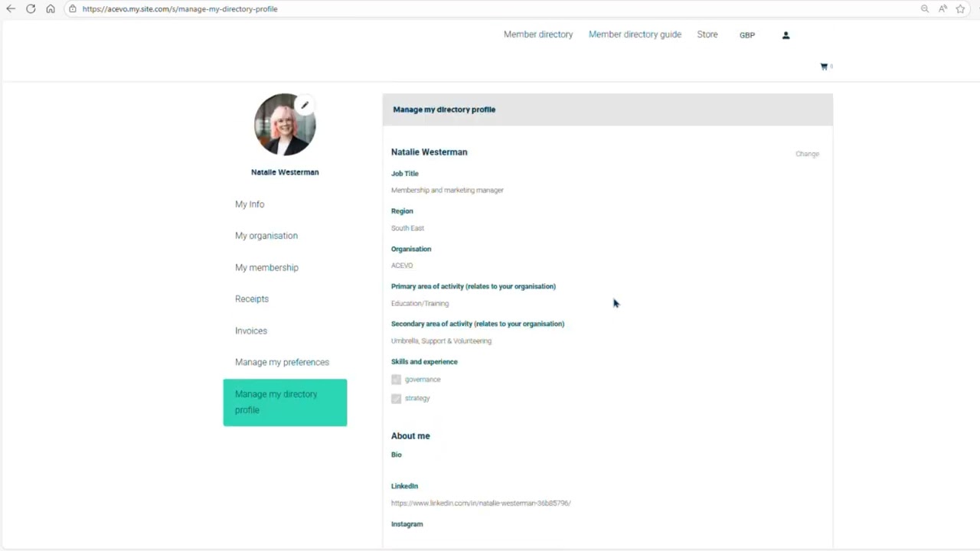
Task: Open the zoom magnifier icon in address bar
Action: click(x=925, y=8)
